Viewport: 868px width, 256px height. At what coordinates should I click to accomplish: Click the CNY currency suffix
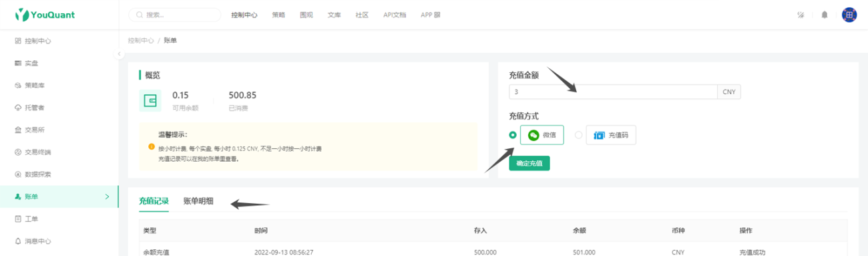pos(729,92)
